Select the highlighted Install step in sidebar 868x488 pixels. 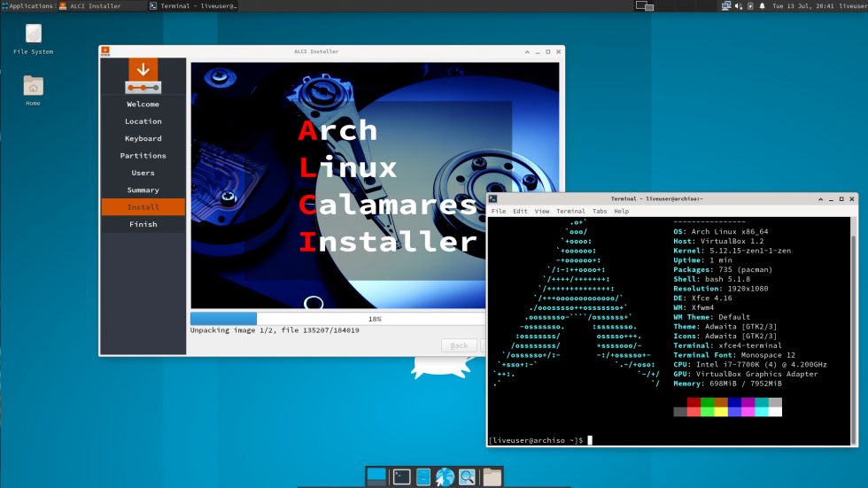click(x=143, y=207)
